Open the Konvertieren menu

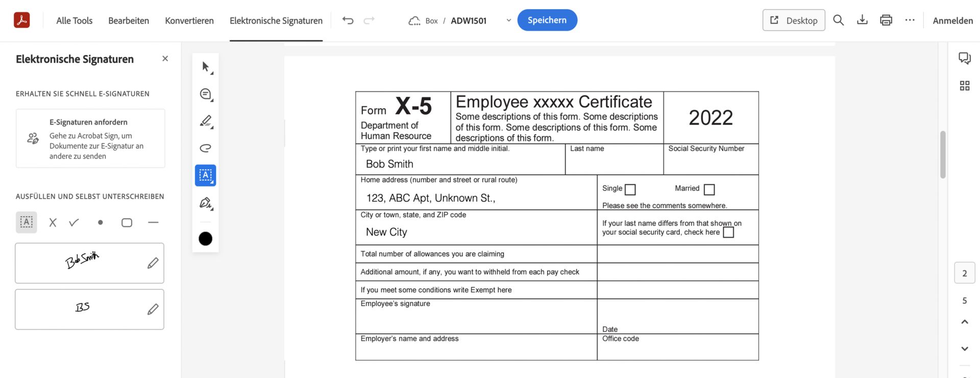click(189, 20)
